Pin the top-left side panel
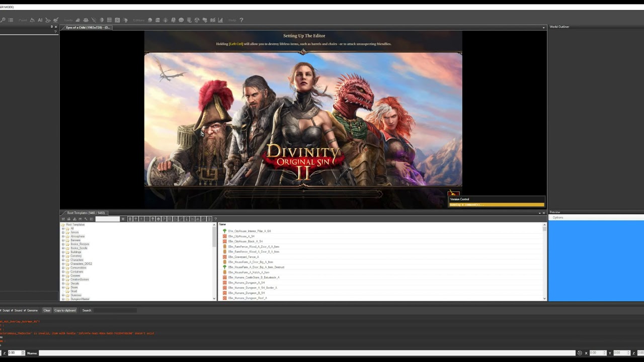This screenshot has height=362, width=644. click(51, 27)
